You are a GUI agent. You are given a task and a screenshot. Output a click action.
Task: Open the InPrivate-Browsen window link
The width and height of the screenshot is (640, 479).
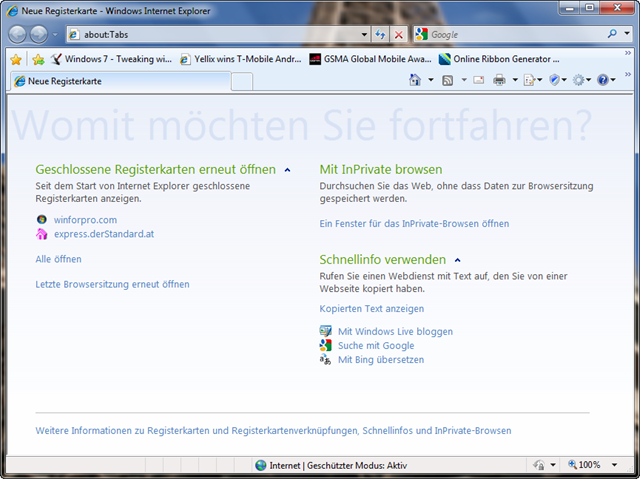click(413, 224)
